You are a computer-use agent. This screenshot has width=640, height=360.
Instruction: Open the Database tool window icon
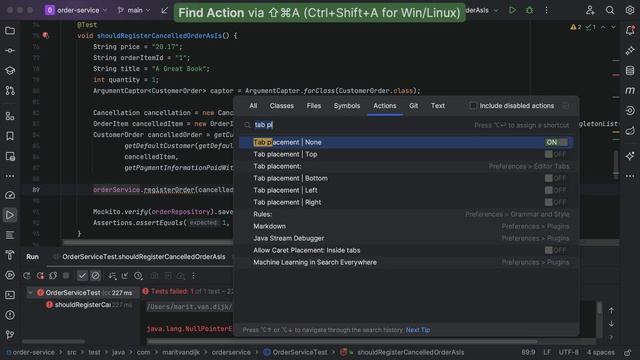coord(630,71)
